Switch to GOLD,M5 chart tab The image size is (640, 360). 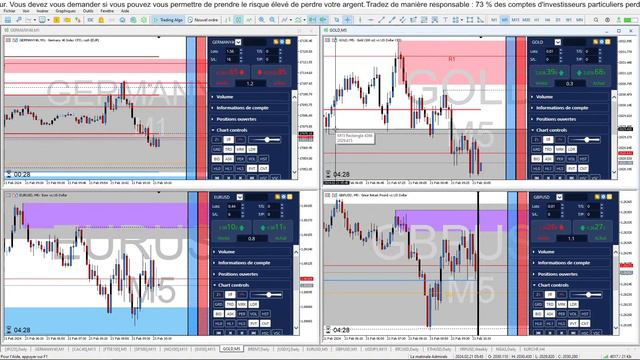click(x=231, y=349)
